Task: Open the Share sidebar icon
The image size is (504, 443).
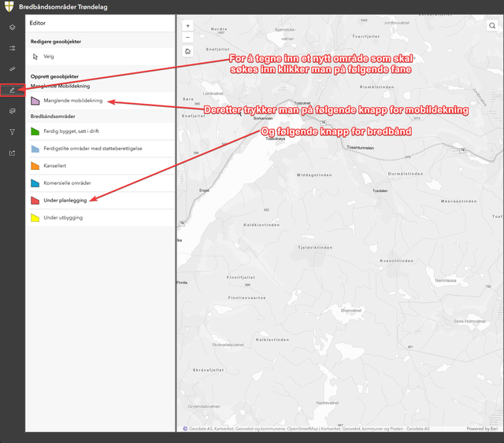Action: coord(13,153)
